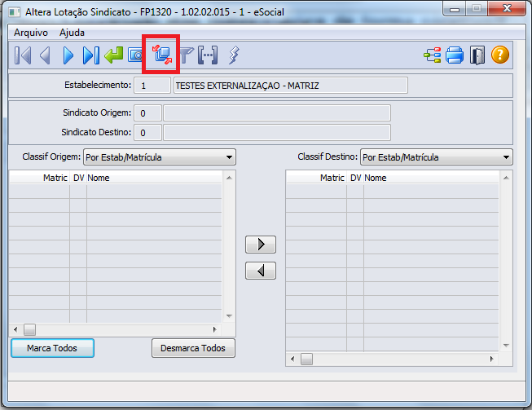
Task: Click the Sindicato Origem code field
Action: pos(147,113)
